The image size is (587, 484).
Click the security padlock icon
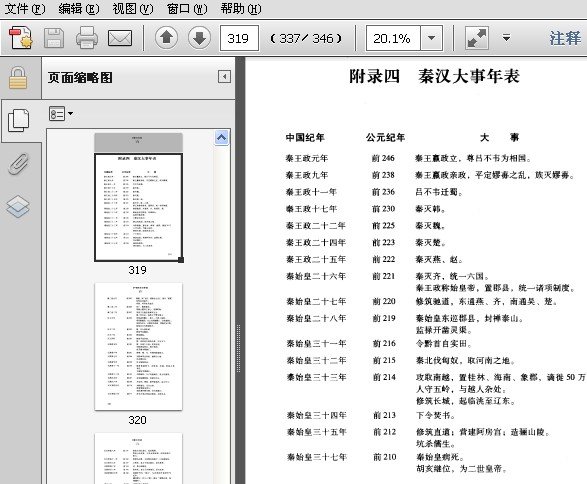[x=18, y=78]
